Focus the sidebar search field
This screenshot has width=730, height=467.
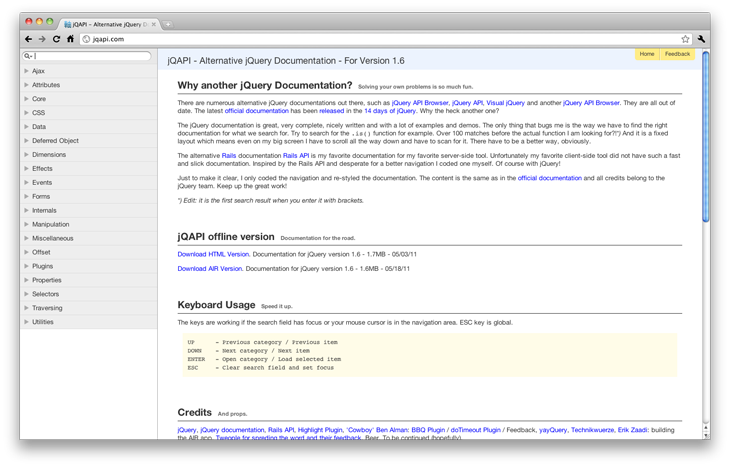[x=92, y=57]
